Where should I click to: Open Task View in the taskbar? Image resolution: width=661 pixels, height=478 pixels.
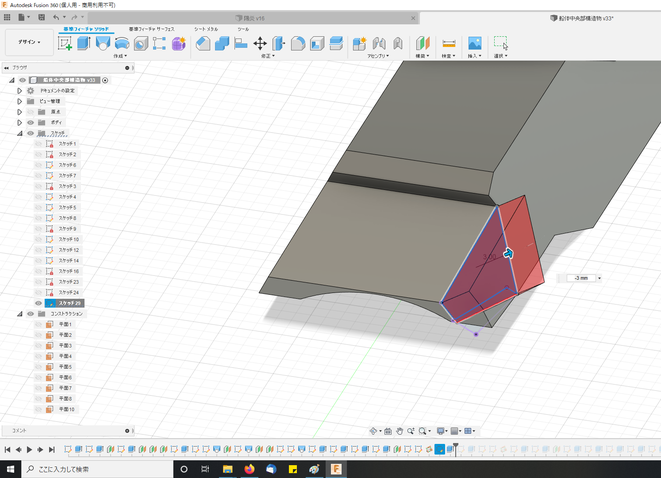pyautogui.click(x=205, y=469)
